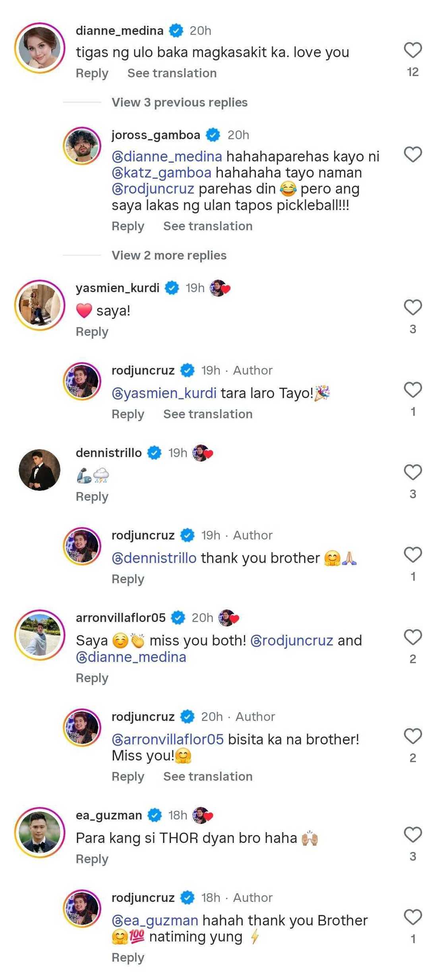Tap the author-liked badge beside yasmien_kurdi's timestamp
The height and width of the screenshot is (980, 445).
(220, 288)
